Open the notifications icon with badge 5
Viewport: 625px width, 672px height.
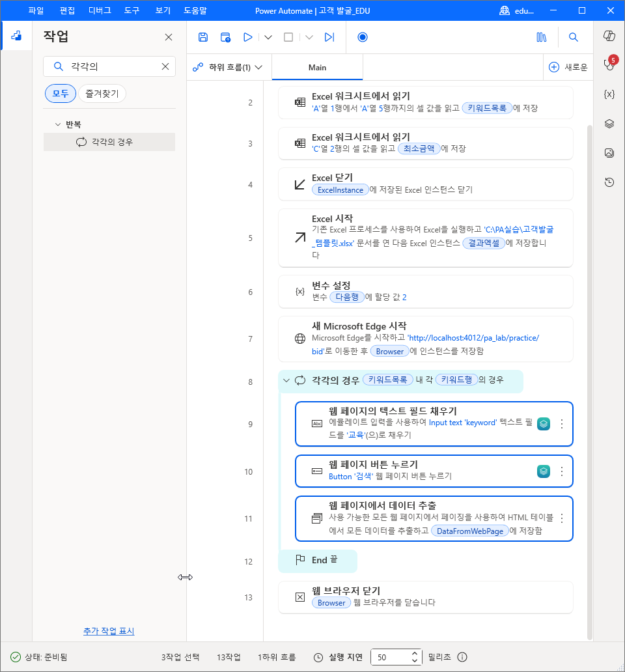click(x=609, y=64)
